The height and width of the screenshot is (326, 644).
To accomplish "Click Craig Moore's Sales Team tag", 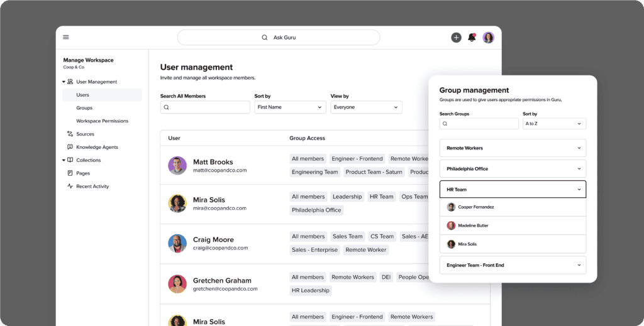I will tap(347, 237).
